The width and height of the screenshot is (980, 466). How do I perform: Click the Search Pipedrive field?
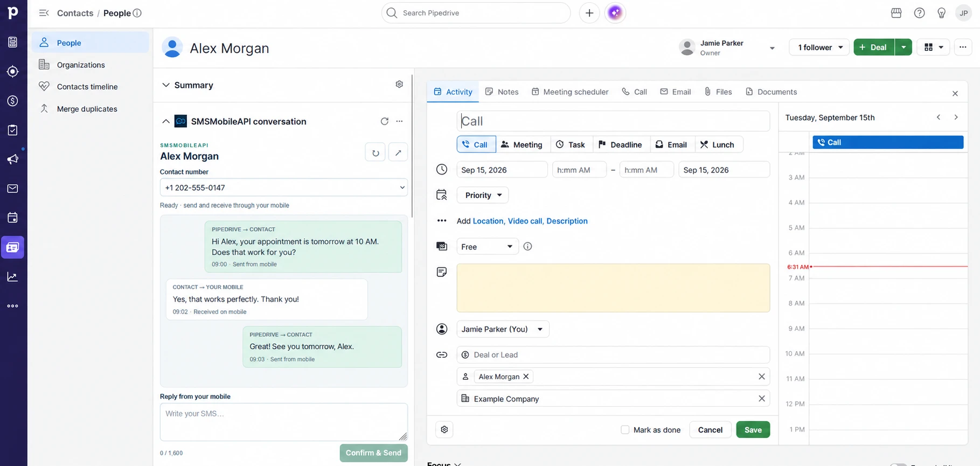click(x=476, y=13)
